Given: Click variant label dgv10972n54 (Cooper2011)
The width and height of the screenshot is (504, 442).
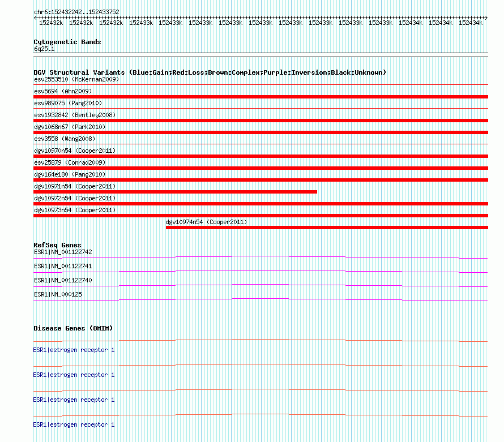Looking at the screenshot, I should click(x=75, y=198).
